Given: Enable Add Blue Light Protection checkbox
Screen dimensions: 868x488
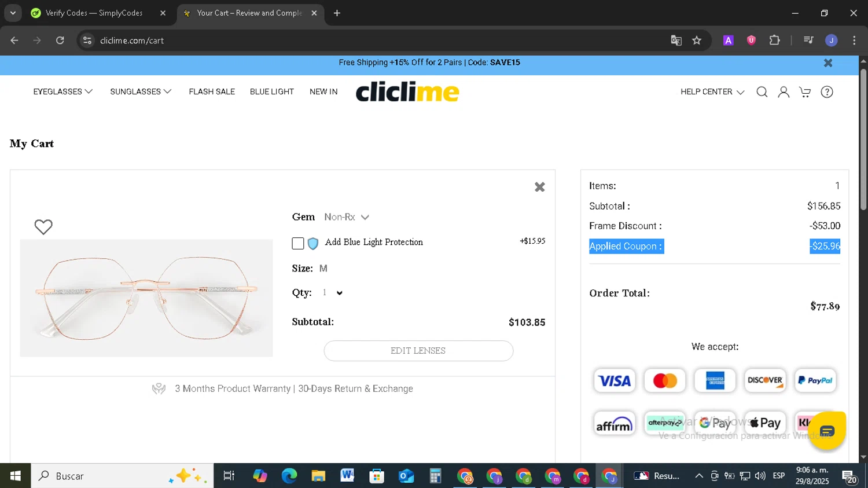Looking at the screenshot, I should (x=298, y=244).
